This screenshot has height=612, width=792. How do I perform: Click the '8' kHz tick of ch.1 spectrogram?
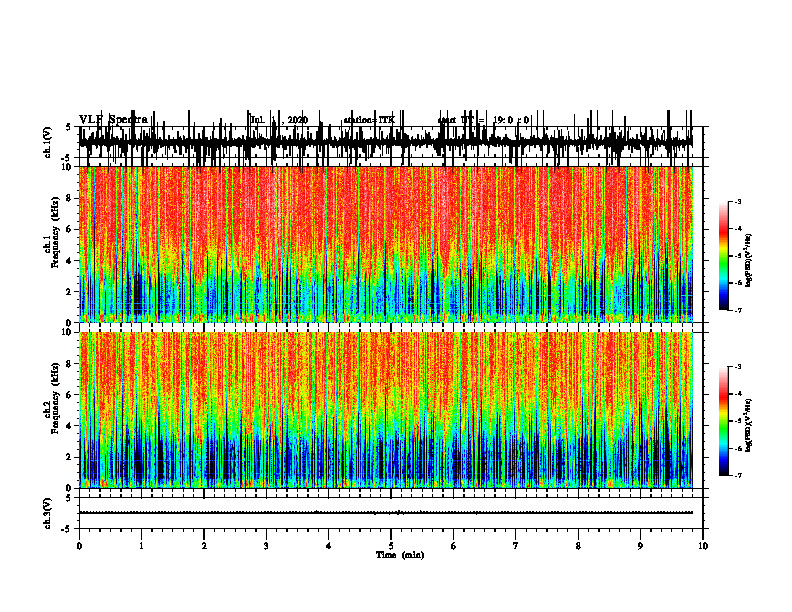pos(70,198)
